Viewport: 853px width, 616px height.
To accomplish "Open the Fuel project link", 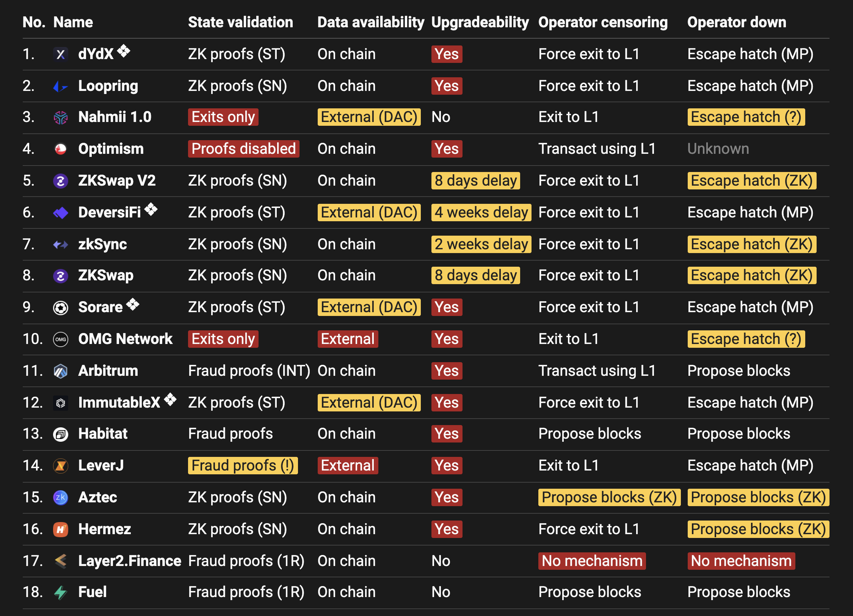I will pyautogui.click(x=92, y=592).
